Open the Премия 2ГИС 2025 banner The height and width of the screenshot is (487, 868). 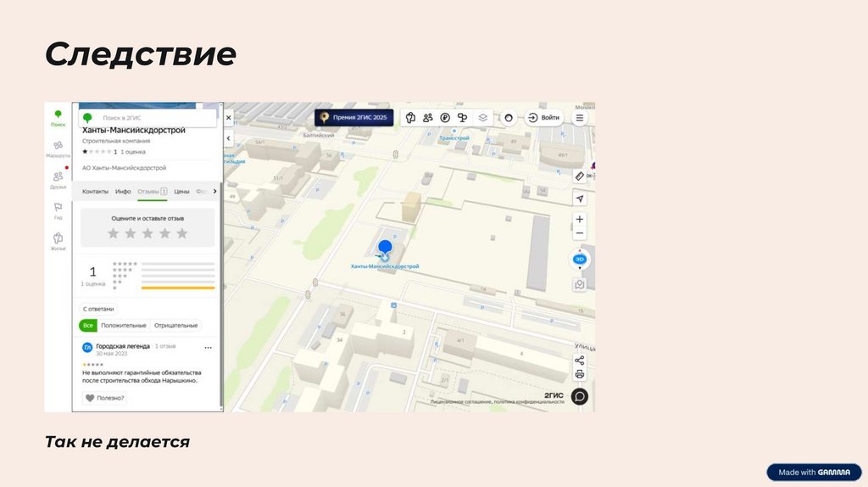(x=354, y=117)
